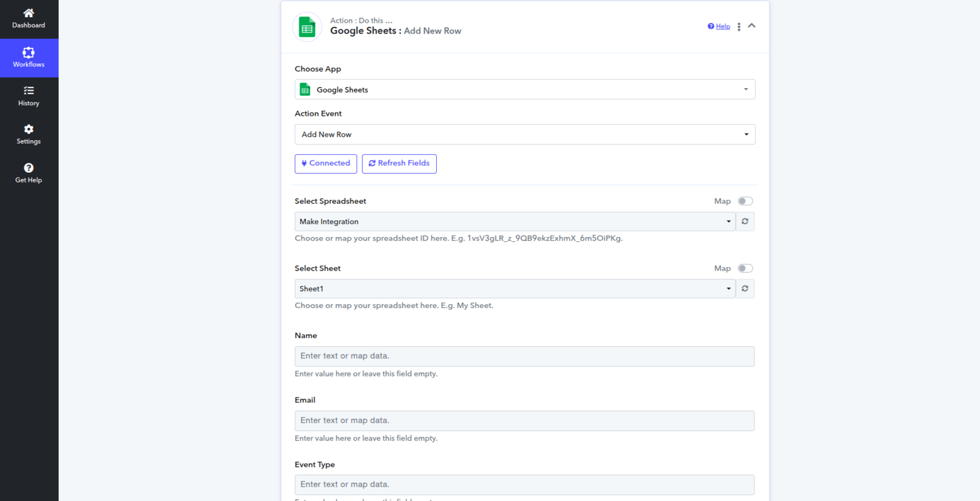Click the Google Sheets logo in header

[x=307, y=27]
